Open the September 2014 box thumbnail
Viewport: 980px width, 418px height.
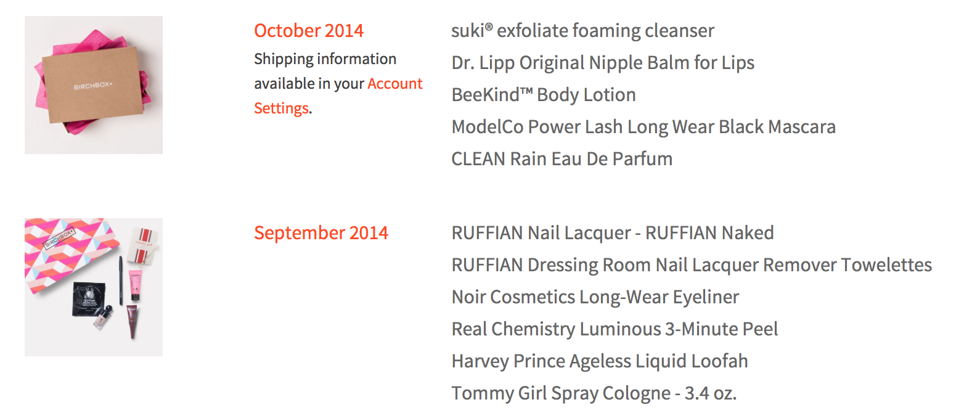[x=94, y=287]
